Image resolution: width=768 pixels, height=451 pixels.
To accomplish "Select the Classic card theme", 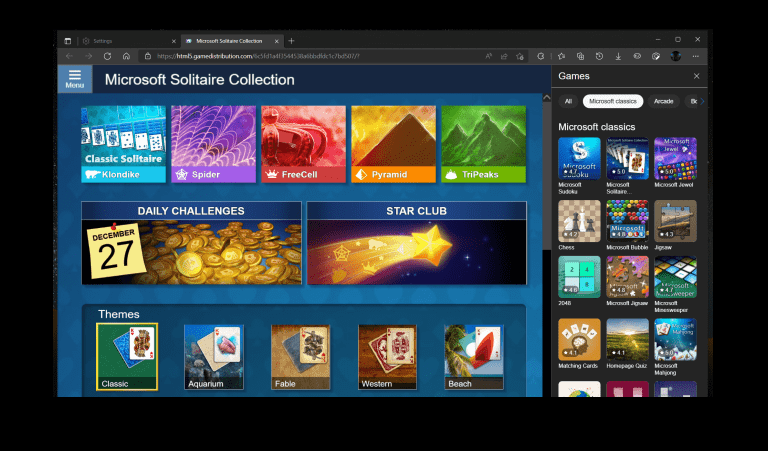I will coord(126,356).
